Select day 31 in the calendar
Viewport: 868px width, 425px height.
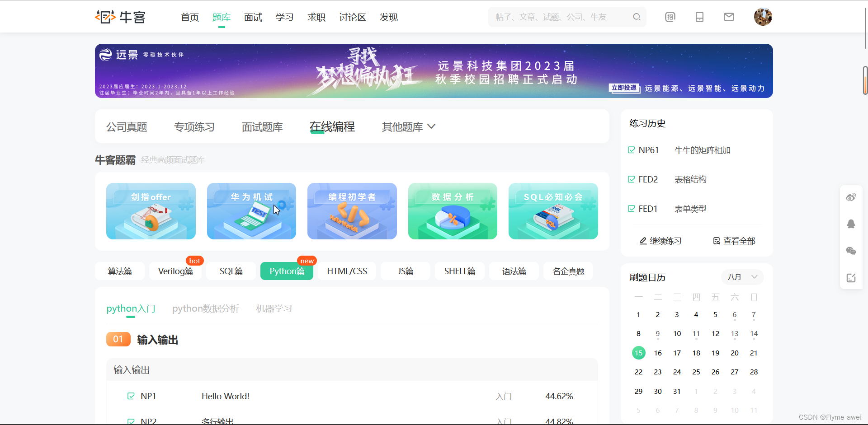677,391
